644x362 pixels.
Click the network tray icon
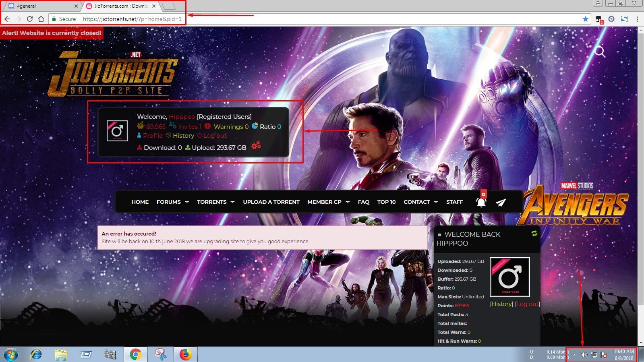click(x=594, y=355)
